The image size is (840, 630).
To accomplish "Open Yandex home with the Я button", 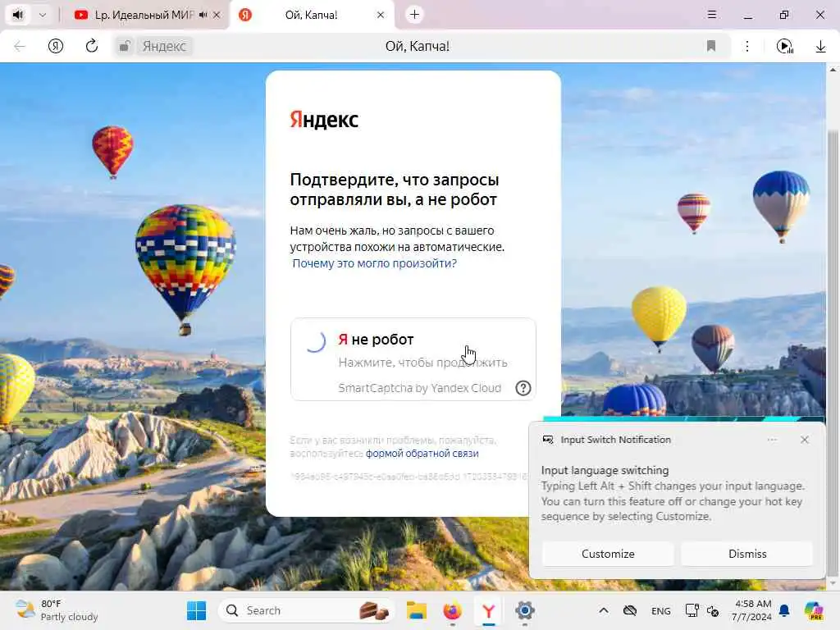I will (x=56, y=46).
